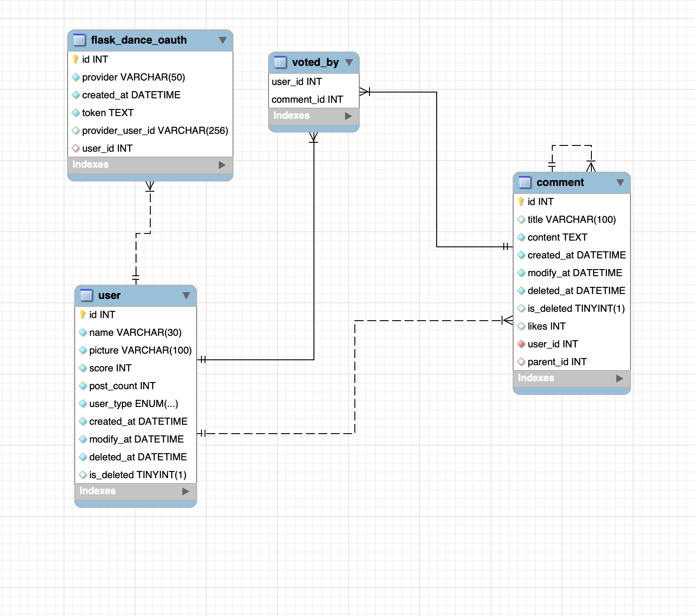Screen dimensions: 695x616
Task: Click the diamond icon beside user_type ENUM(...)
Action: pos(83,403)
